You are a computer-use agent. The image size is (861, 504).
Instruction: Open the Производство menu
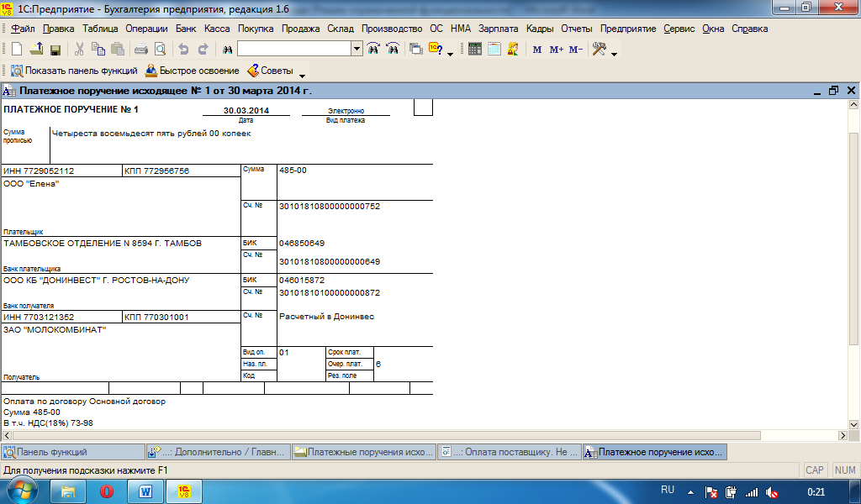coord(392,29)
